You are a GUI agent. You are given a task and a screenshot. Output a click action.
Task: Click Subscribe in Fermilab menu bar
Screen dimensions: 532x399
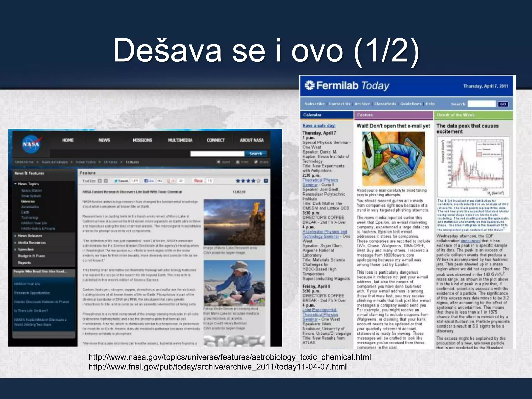point(315,104)
